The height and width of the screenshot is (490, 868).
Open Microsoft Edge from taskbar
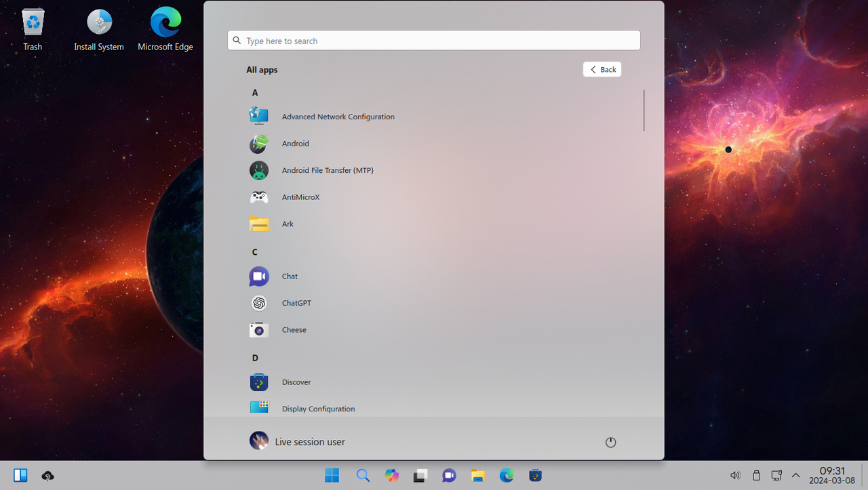coord(507,475)
